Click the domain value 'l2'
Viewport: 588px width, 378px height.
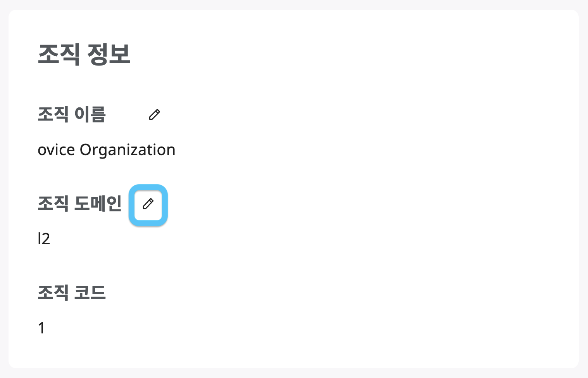pyautogui.click(x=44, y=238)
